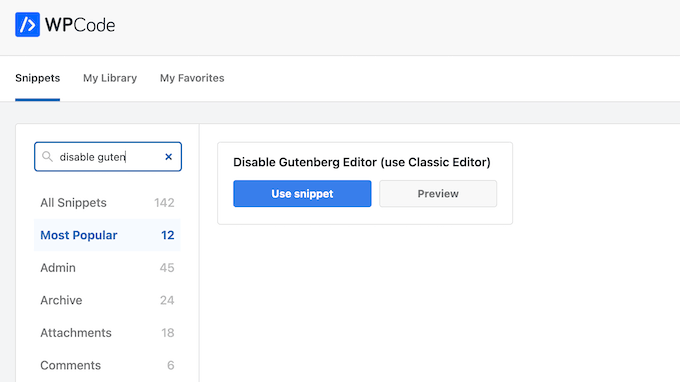Viewport: 680px width, 382px height.
Task: Select the All Snippets category
Action: click(107, 202)
